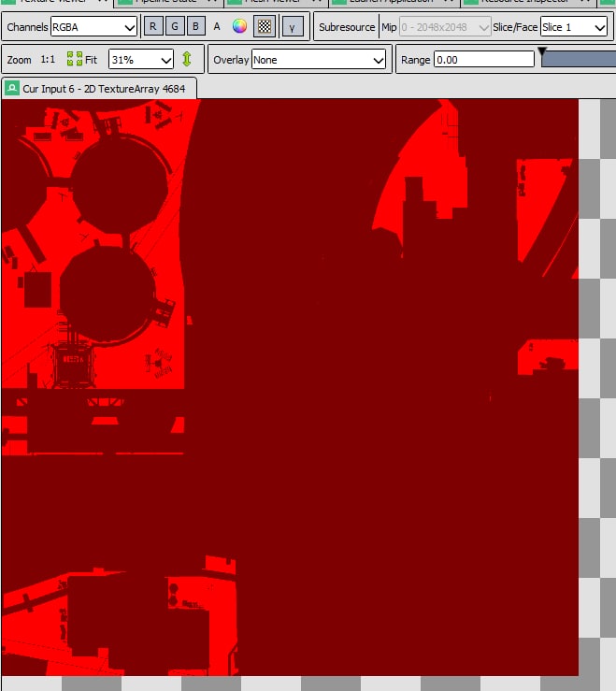The height and width of the screenshot is (691, 616).
Task: Toggle the alpha A channel button
Action: [x=217, y=26]
